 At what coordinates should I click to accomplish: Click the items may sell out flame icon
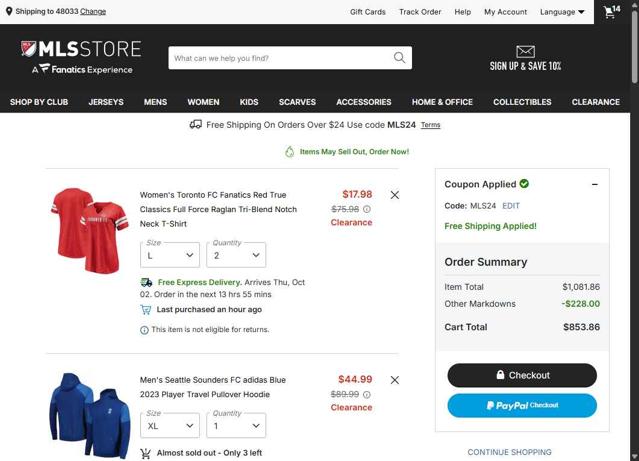point(289,152)
